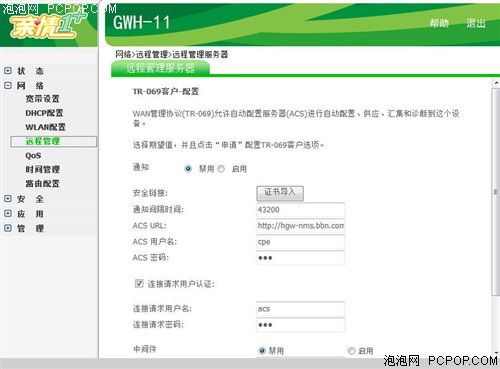
Task: Toggle the 连接请求用户认证 checkbox
Action: click(139, 283)
